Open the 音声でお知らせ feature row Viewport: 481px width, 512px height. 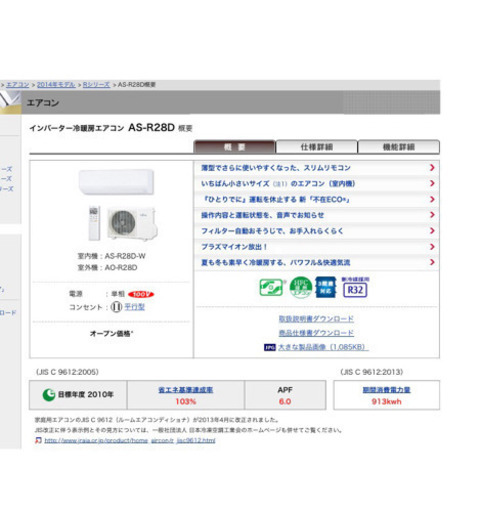point(317,215)
